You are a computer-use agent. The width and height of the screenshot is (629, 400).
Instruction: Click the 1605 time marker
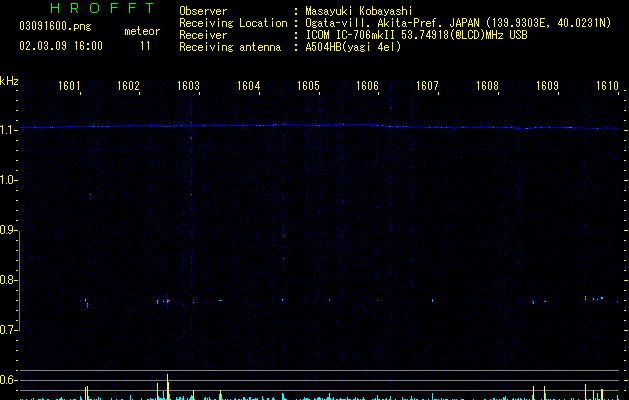[x=308, y=86]
